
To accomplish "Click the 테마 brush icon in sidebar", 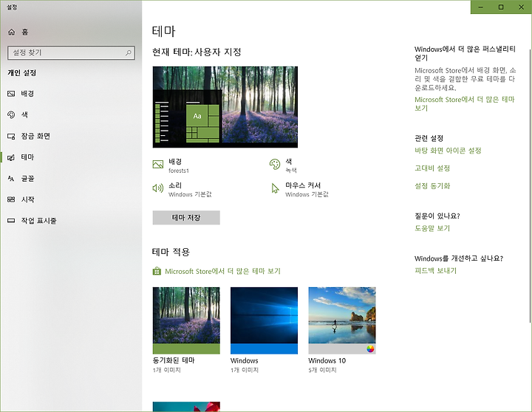I will click(x=11, y=157).
